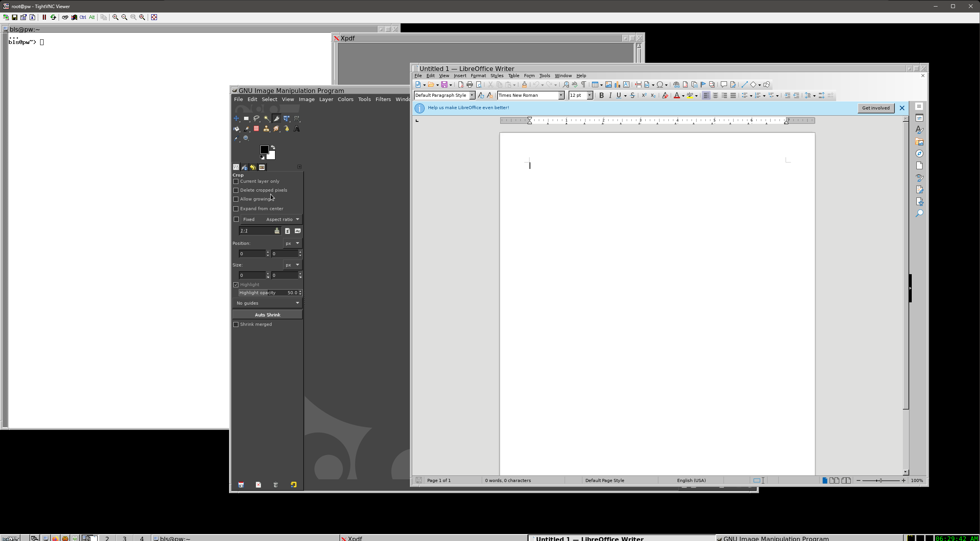
Task: Open the Undo History tab in GIMP
Action: tap(253, 167)
